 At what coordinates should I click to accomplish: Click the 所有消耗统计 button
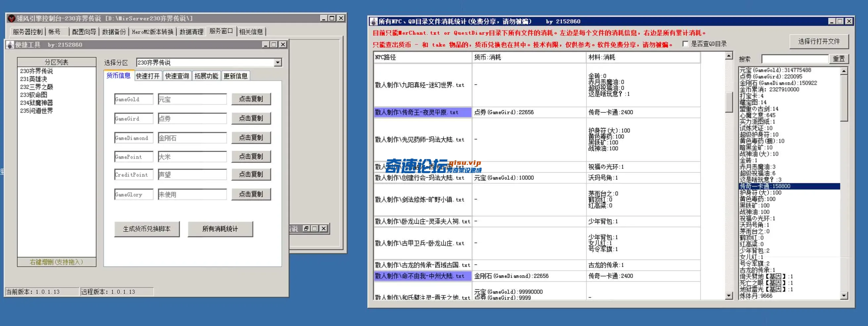(220, 229)
